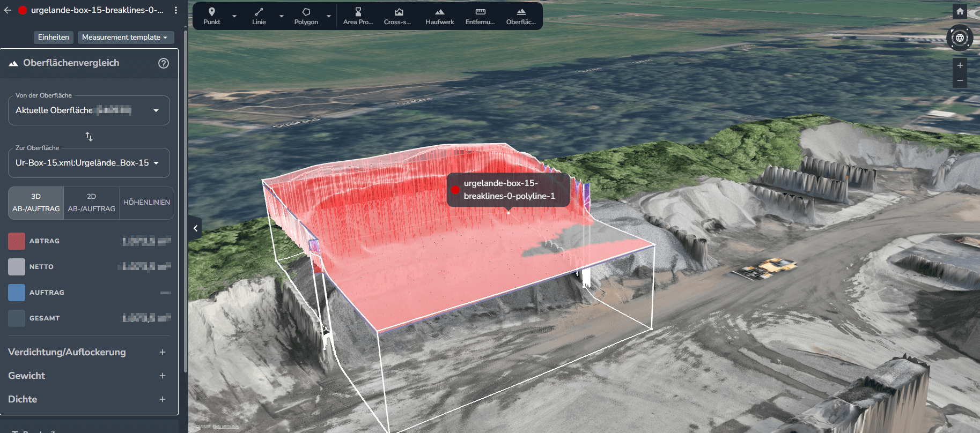Select the Polygon drawing tool
Screen dimensions: 980x433
click(x=306, y=16)
